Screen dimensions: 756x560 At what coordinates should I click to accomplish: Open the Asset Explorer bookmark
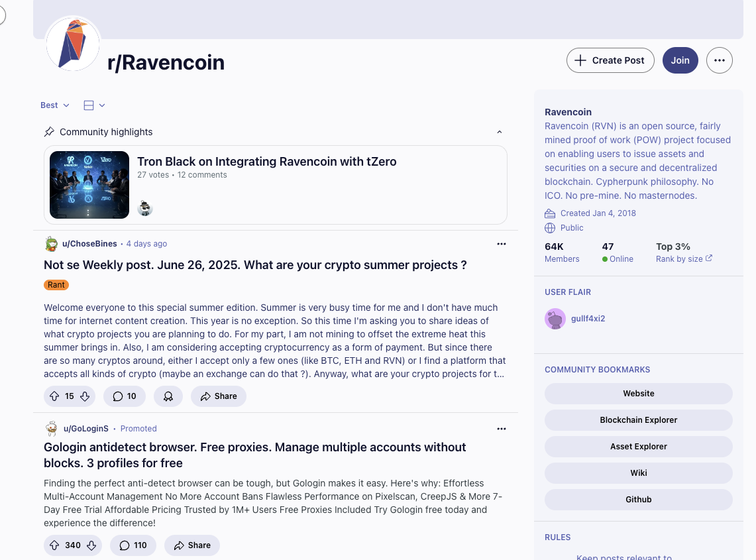tap(638, 447)
